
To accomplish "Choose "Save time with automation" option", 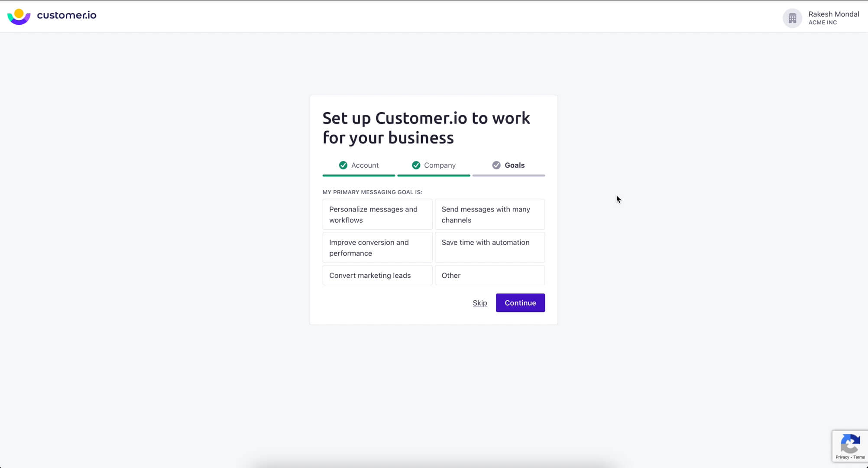I will pos(489,247).
